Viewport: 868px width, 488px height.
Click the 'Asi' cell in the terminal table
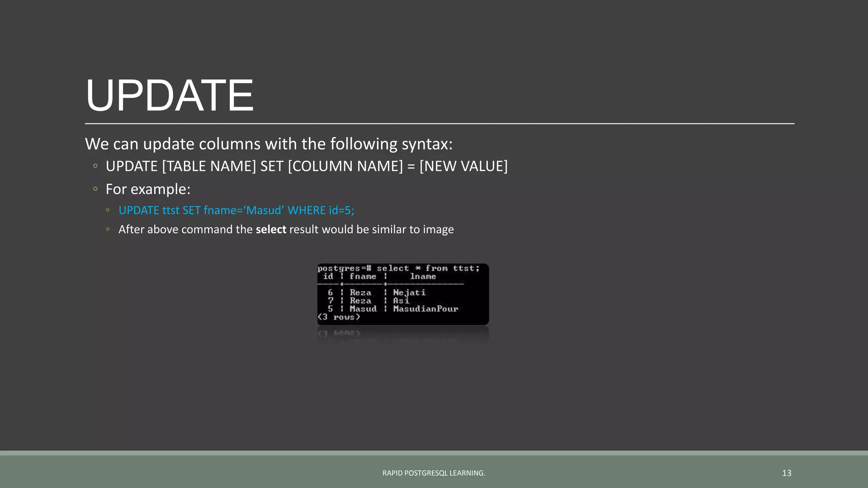point(401,301)
